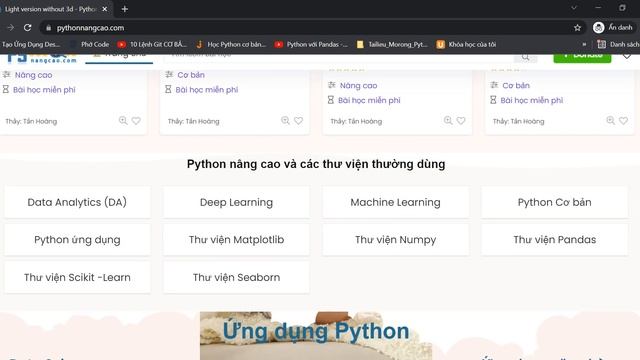Open the Deep Learning category
This screenshot has height=360, width=640.
[x=236, y=202]
